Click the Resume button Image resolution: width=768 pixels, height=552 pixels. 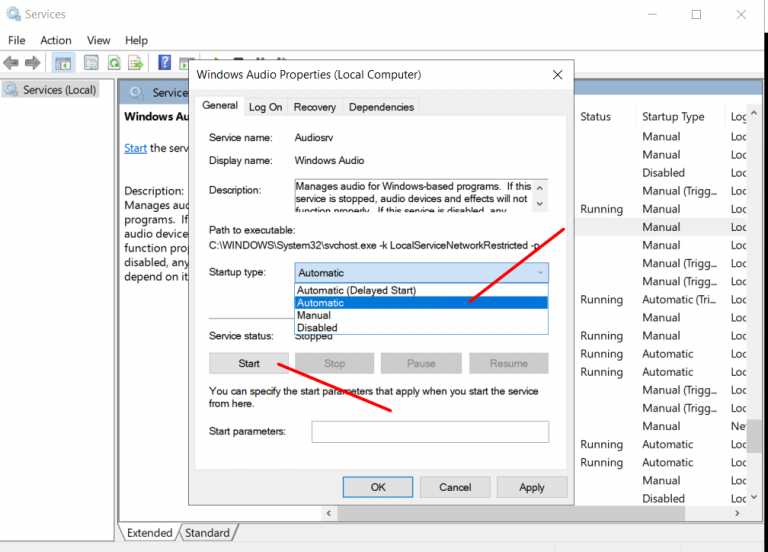509,363
